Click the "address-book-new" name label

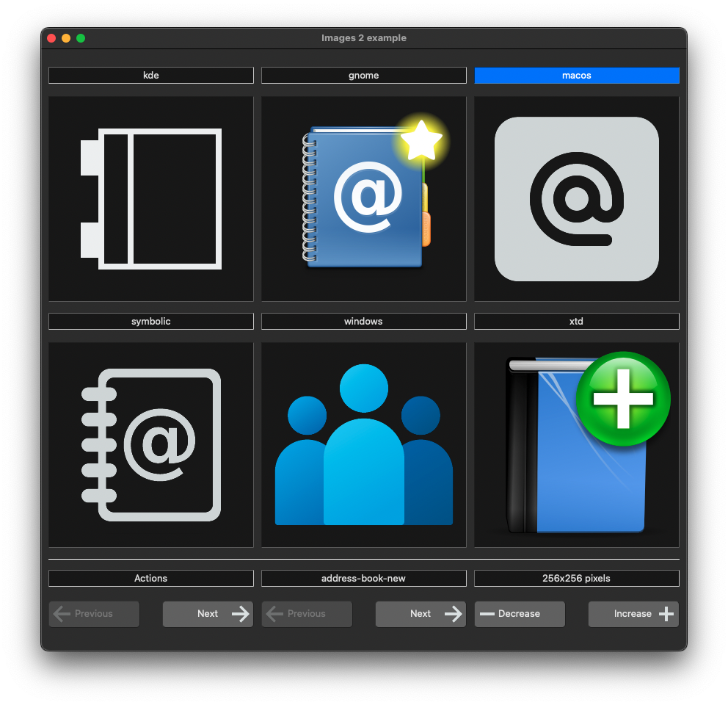(x=364, y=579)
